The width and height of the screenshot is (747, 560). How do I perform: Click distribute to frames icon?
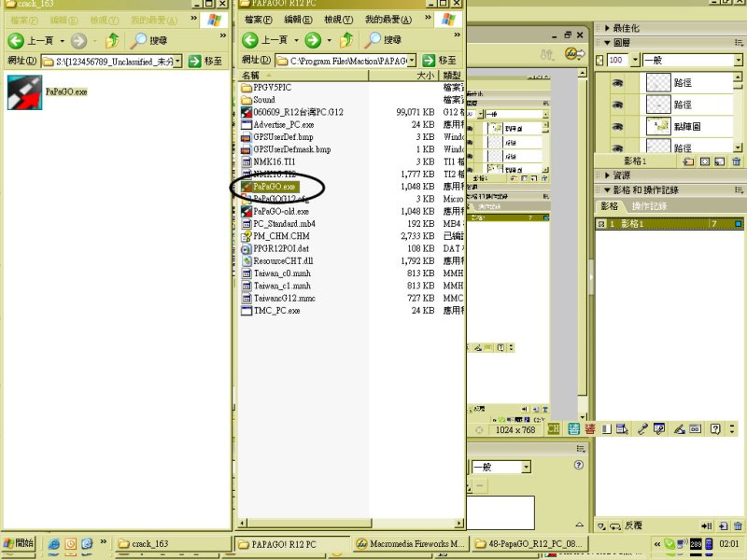[707, 526]
